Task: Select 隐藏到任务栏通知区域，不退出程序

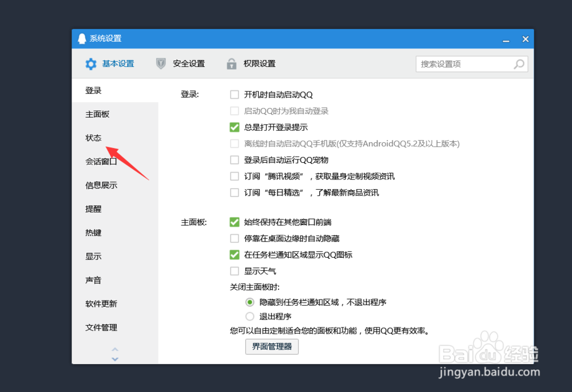Action: [250, 302]
